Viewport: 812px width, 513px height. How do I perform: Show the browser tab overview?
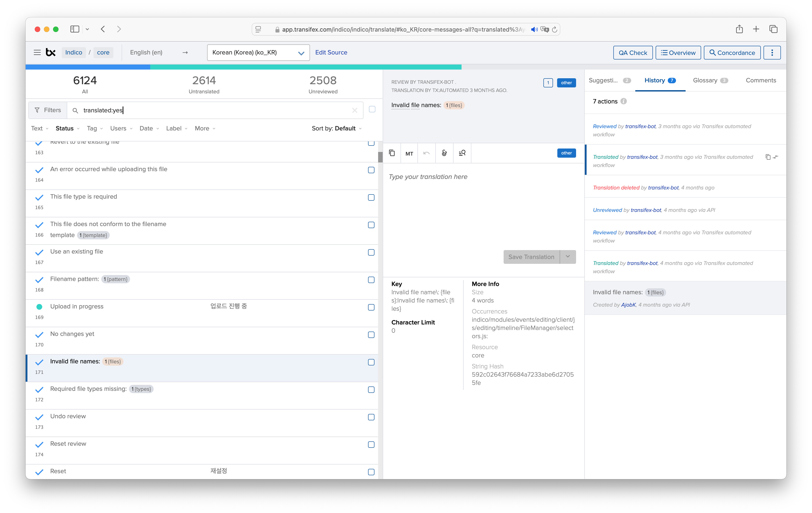pos(773,29)
